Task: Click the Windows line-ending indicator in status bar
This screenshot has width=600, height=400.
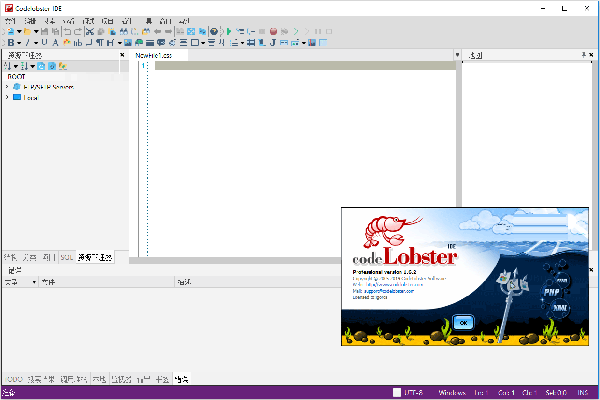Action: (x=452, y=393)
